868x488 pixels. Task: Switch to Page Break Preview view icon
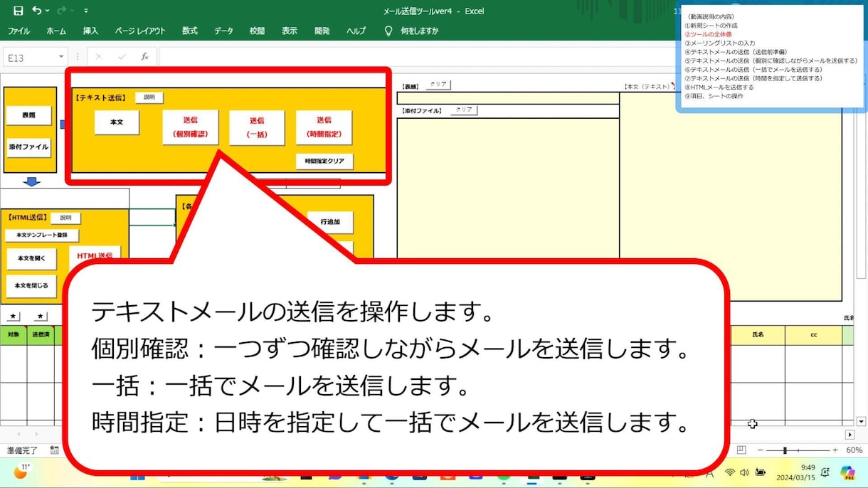[x=741, y=450]
